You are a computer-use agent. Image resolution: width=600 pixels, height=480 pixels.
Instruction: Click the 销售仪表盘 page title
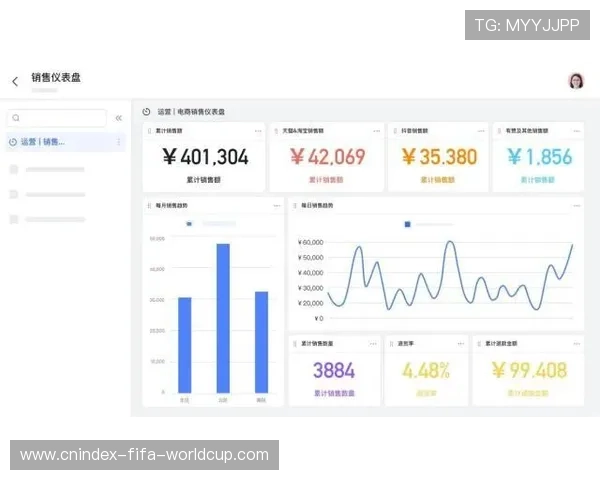(56, 78)
